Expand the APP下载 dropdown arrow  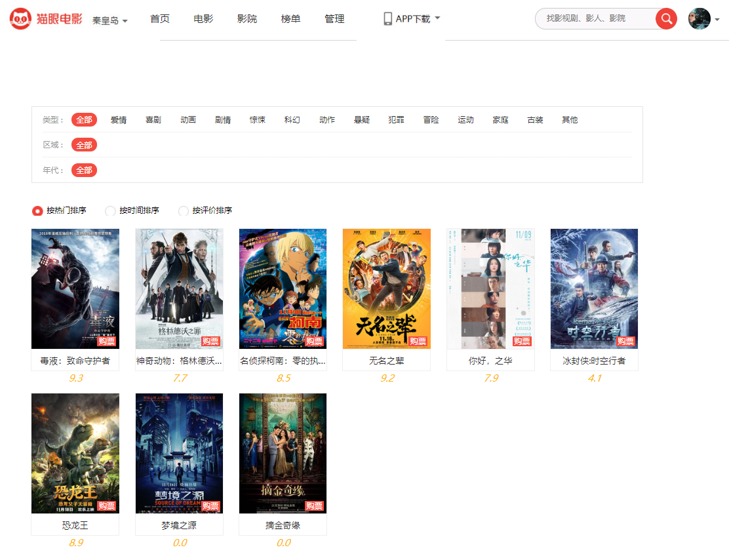coord(437,18)
